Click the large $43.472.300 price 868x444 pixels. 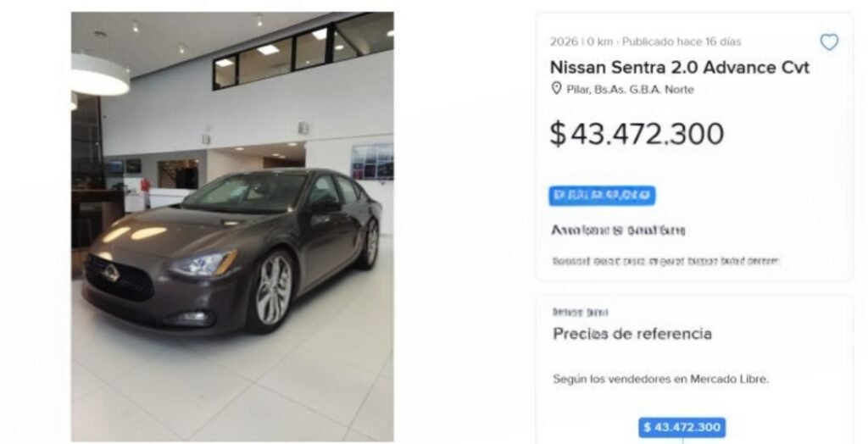point(637,134)
